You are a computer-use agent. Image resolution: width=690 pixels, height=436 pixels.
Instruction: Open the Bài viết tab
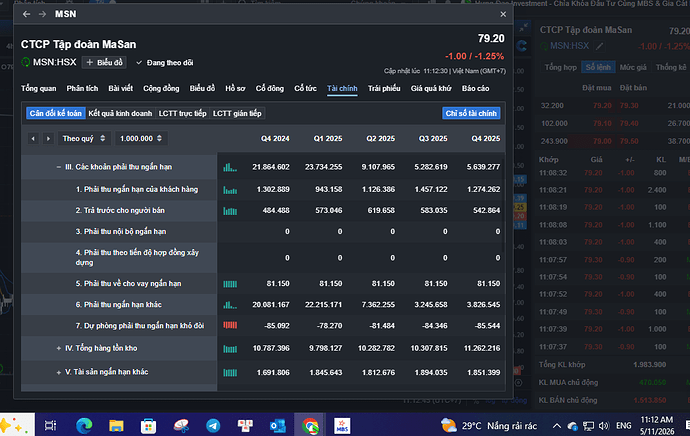click(121, 88)
